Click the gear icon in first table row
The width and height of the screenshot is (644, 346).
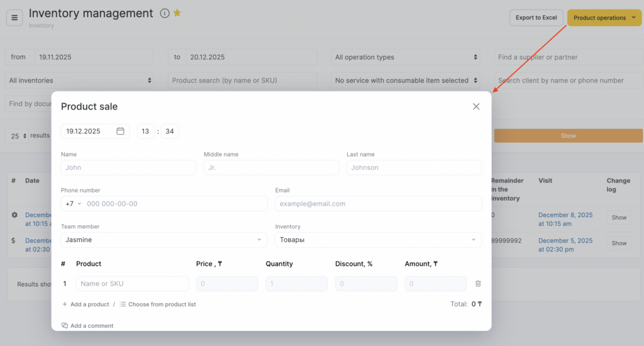pyautogui.click(x=14, y=215)
